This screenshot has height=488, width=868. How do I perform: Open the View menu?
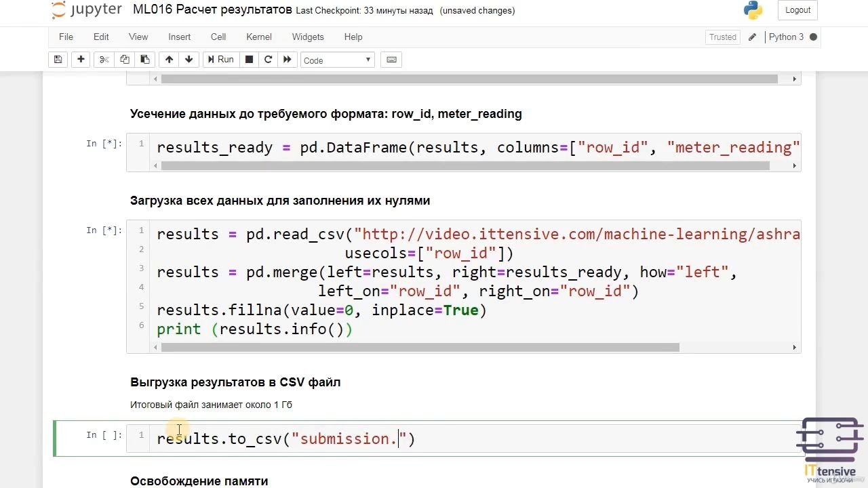click(138, 37)
